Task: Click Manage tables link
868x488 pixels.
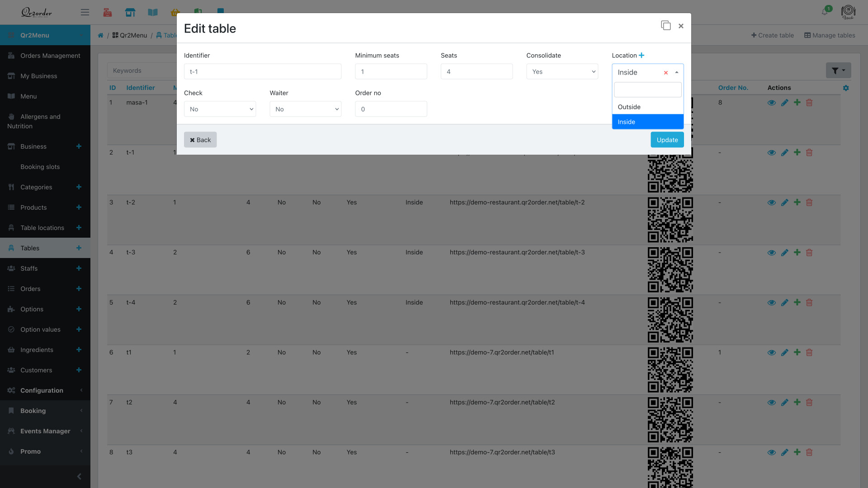Action: coord(830,35)
